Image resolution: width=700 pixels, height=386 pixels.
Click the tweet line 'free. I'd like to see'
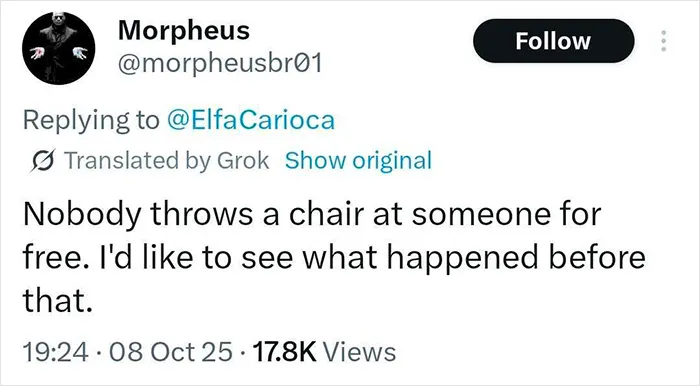(x=334, y=257)
